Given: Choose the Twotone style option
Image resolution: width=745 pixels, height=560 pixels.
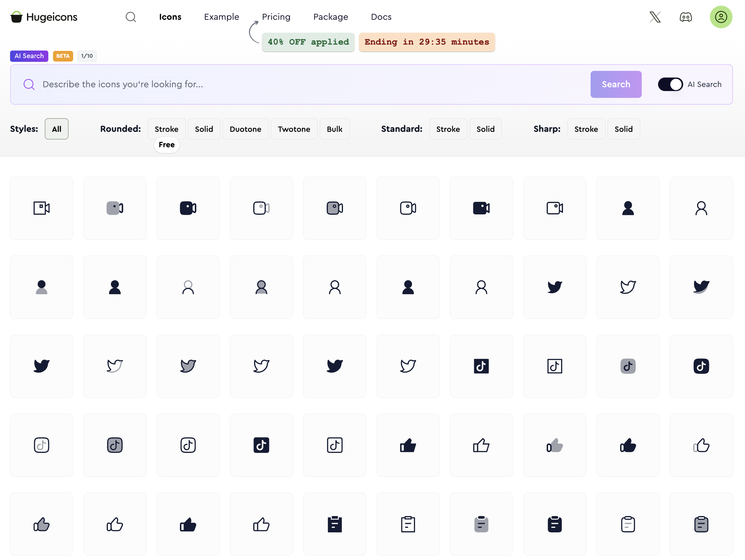Looking at the screenshot, I should tap(294, 129).
